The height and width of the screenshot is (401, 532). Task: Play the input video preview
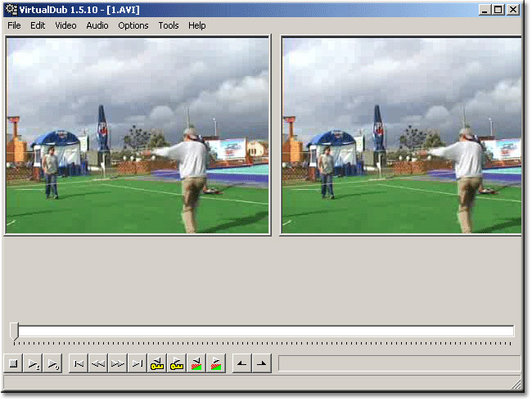point(33,363)
